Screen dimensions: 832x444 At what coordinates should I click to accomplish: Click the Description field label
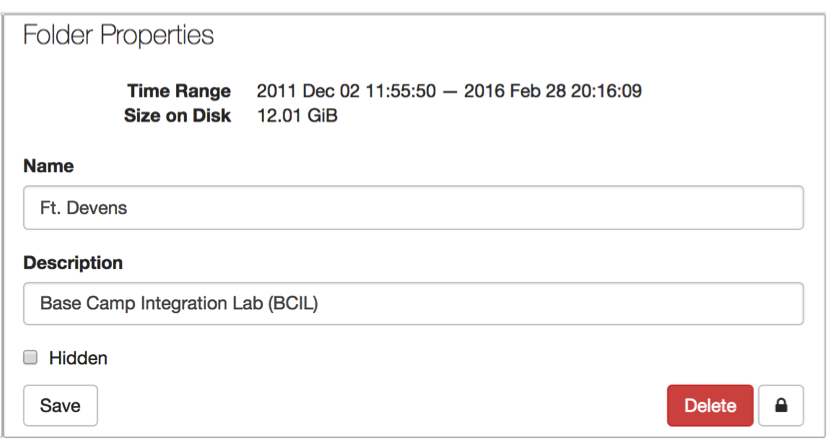click(x=73, y=263)
